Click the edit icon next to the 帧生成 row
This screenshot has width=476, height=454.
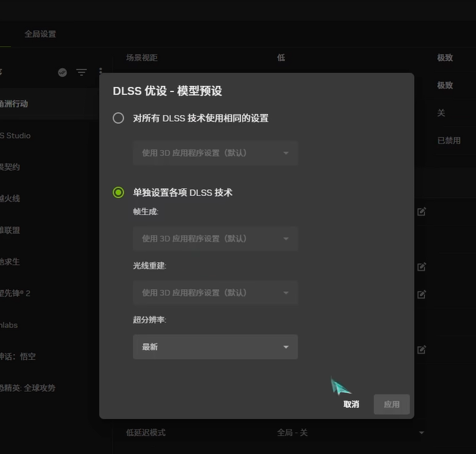click(422, 212)
